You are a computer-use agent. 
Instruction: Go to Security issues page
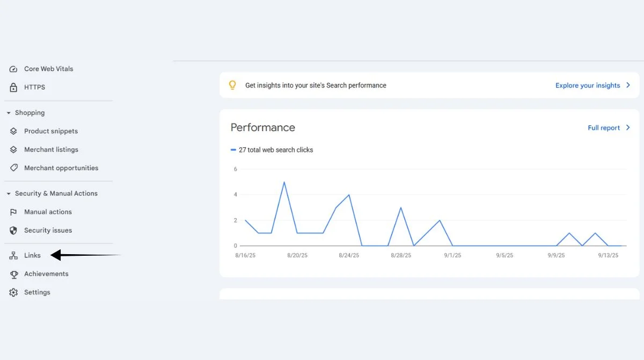point(48,230)
